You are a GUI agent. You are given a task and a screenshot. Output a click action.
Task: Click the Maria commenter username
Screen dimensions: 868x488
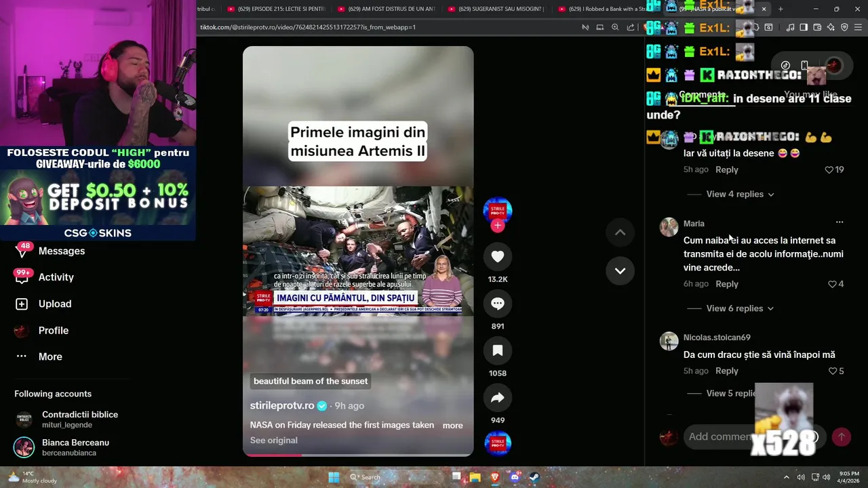click(694, 224)
